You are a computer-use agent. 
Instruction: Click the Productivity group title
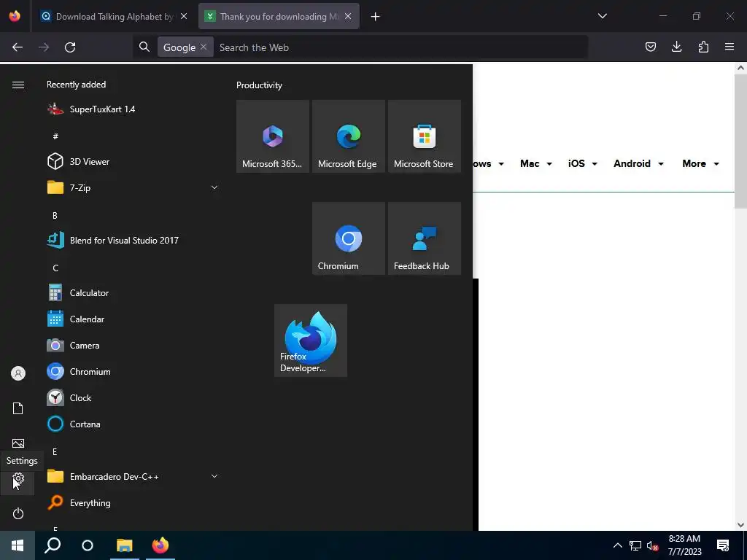259,85
